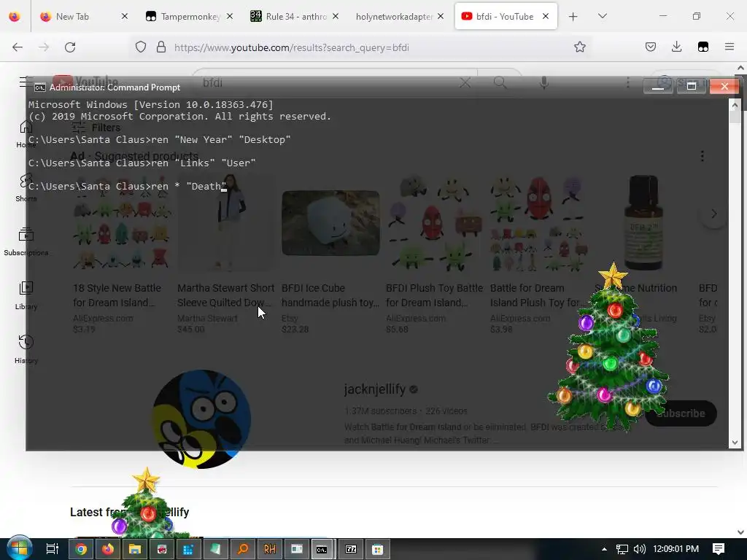
Task: Click the ren "Links" "User" command line
Action: [142, 163]
